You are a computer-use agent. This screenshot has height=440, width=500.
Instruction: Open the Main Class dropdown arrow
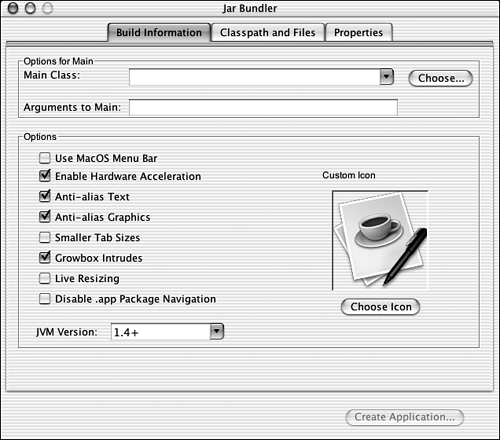pos(387,77)
